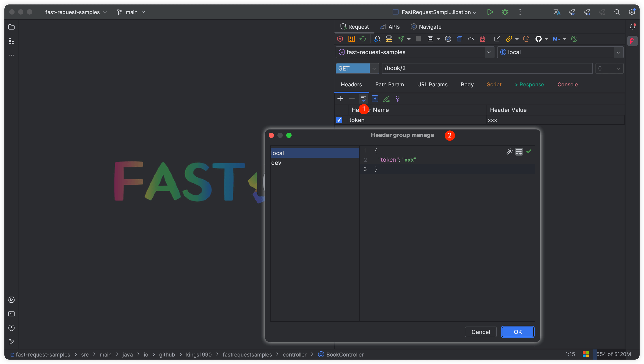Select the dev header group
The height and width of the screenshot is (364, 644).
point(276,163)
